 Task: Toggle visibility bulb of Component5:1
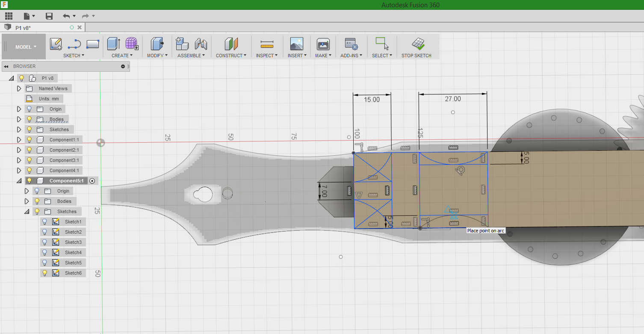point(30,181)
